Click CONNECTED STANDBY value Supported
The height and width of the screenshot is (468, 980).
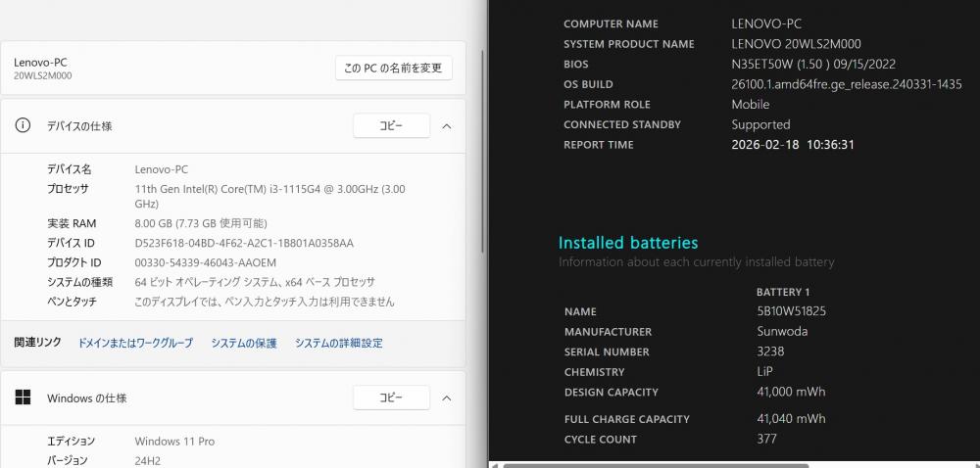[x=760, y=124]
